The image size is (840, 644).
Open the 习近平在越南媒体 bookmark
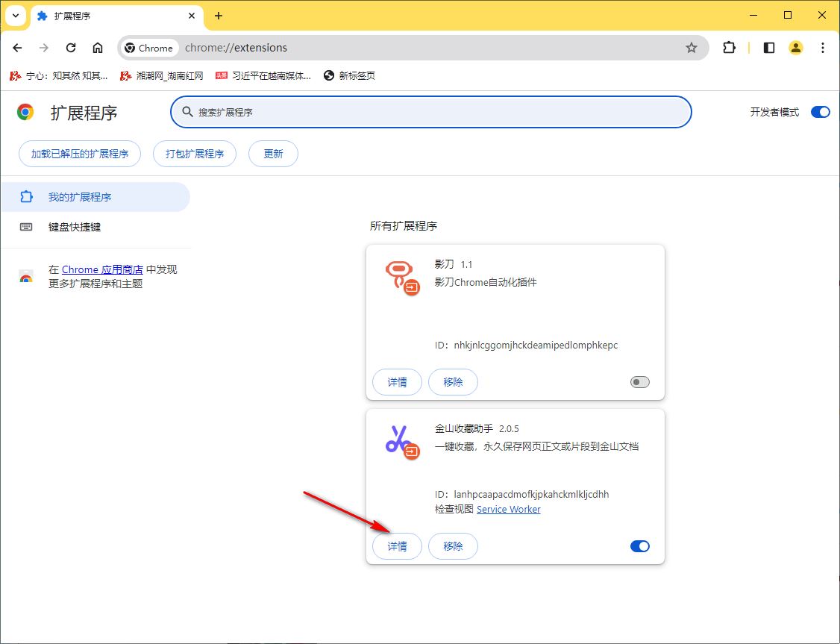263,75
